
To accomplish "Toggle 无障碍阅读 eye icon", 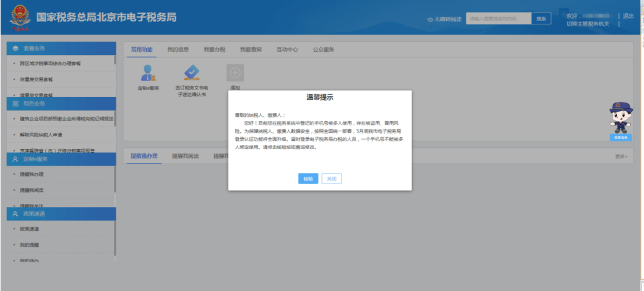I will pos(431,19).
